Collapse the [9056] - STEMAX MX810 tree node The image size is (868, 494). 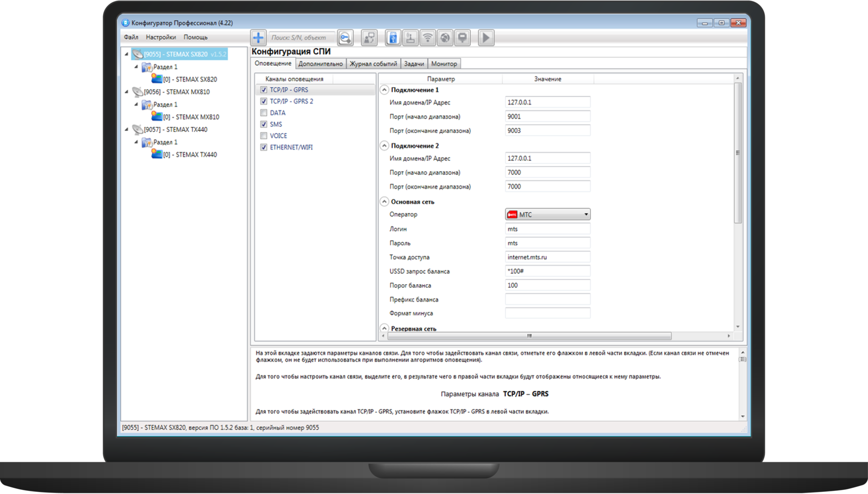pos(127,91)
